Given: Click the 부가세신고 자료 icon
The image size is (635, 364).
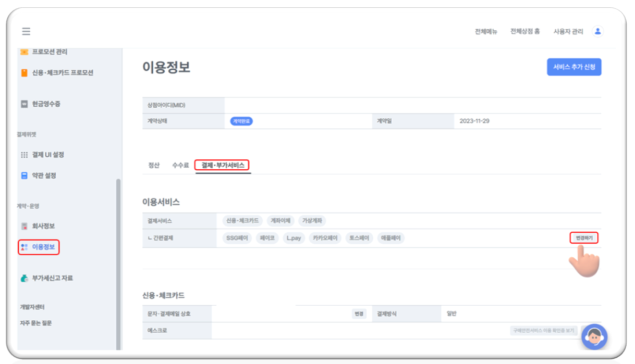Looking at the screenshot, I should point(24,279).
